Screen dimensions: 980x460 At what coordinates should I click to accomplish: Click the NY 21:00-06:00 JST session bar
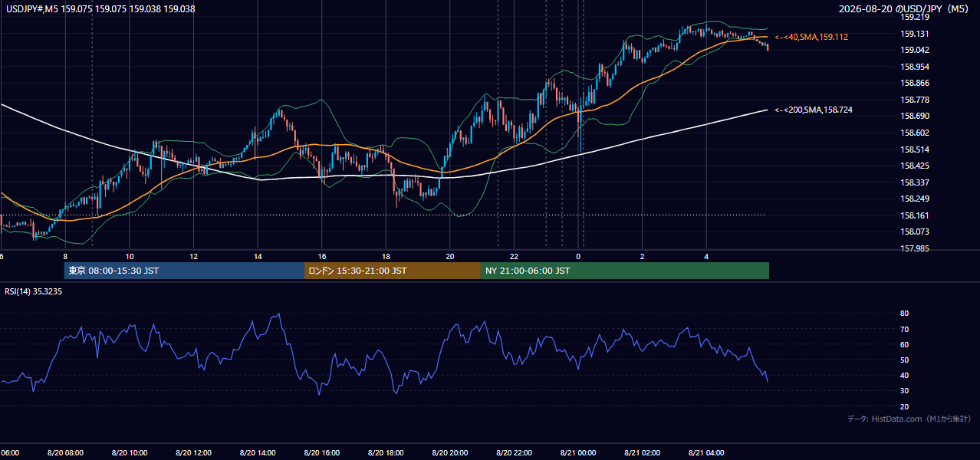pos(625,271)
